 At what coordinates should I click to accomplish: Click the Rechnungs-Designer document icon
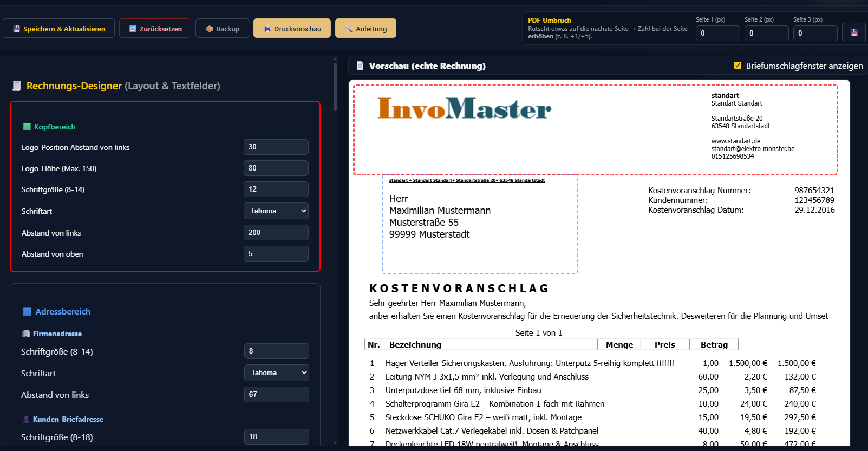coord(17,86)
